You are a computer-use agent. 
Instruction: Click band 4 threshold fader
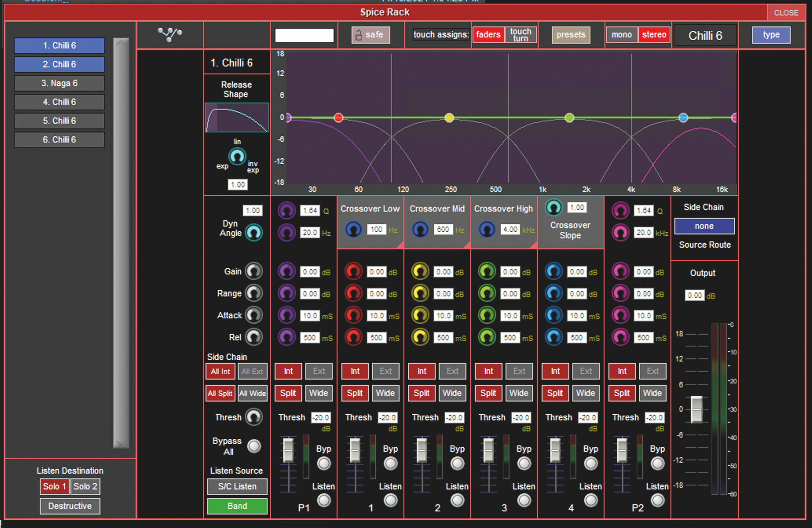point(555,450)
